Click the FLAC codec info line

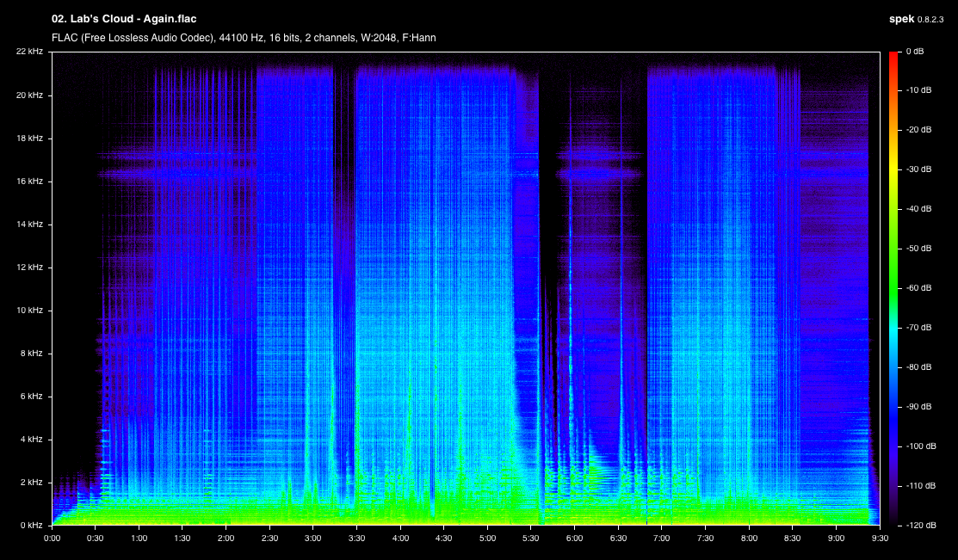tap(244, 38)
